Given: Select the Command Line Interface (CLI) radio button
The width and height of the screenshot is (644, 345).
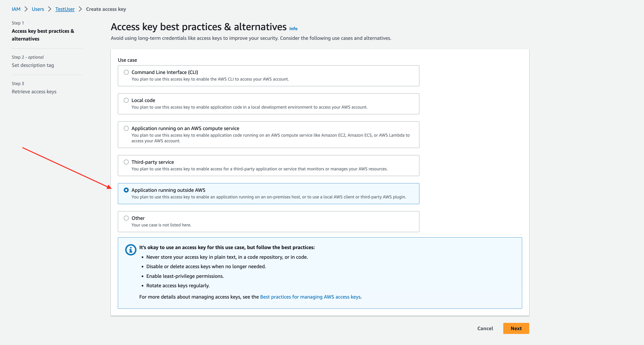Looking at the screenshot, I should pos(126,72).
